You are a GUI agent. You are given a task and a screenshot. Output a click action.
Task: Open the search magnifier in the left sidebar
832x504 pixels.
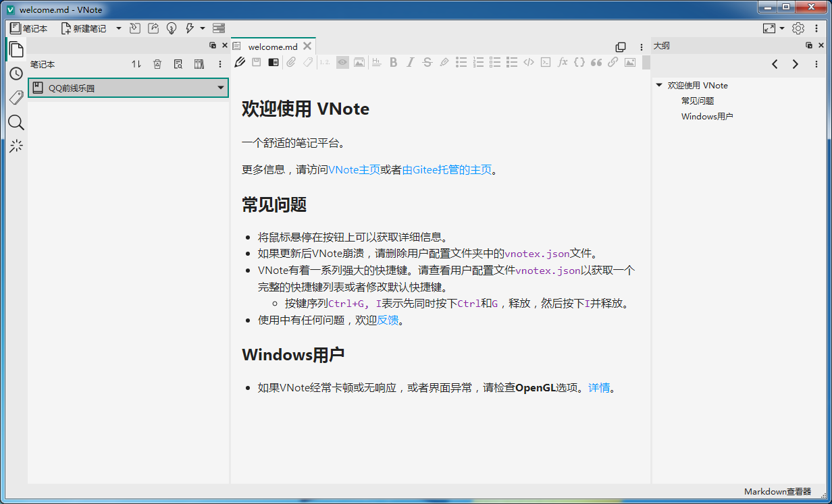coord(16,122)
